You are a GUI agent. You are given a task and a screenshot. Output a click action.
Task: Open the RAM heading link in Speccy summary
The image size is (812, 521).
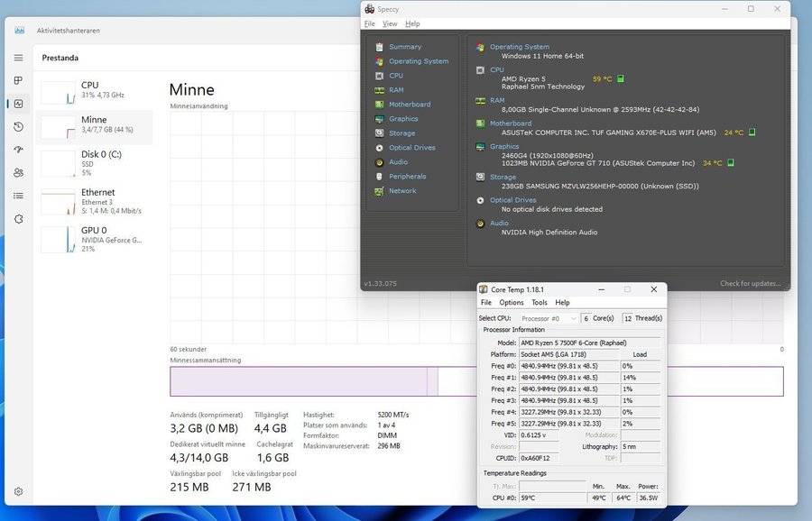[497, 100]
